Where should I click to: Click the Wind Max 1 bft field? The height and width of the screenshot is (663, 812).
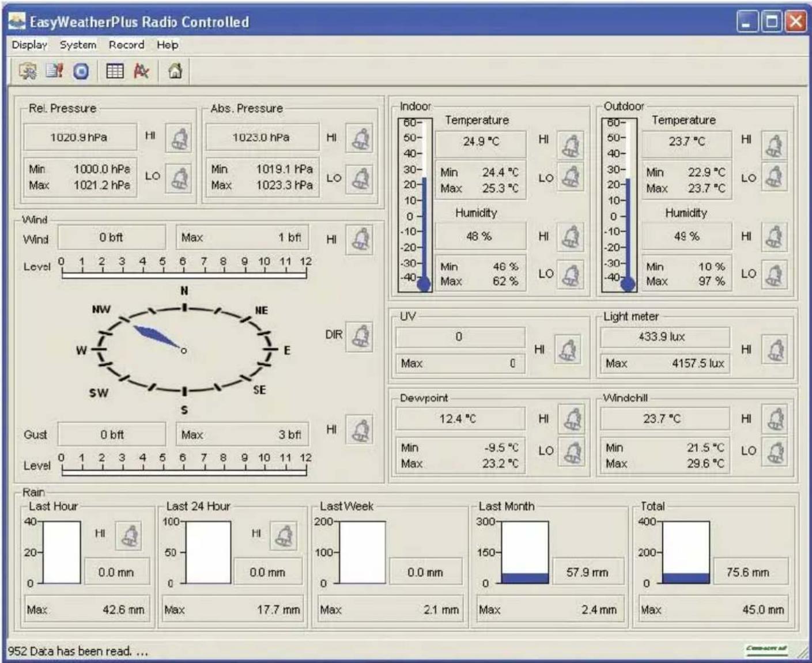(x=242, y=237)
